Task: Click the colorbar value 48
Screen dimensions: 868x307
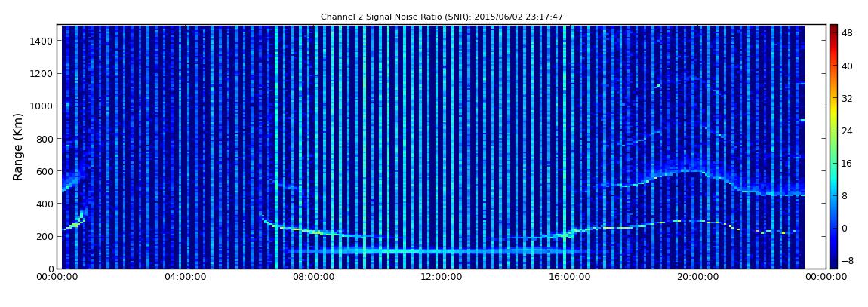Action: tap(847, 34)
